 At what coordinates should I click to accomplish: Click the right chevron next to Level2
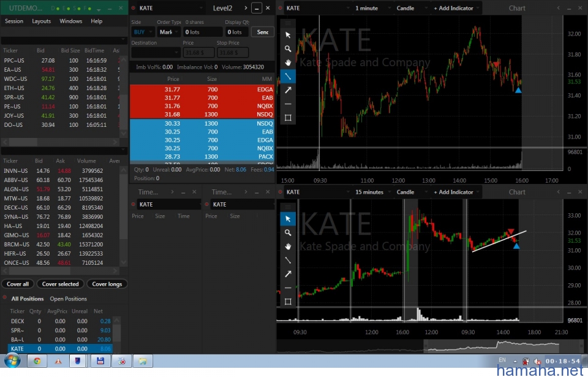click(x=246, y=8)
